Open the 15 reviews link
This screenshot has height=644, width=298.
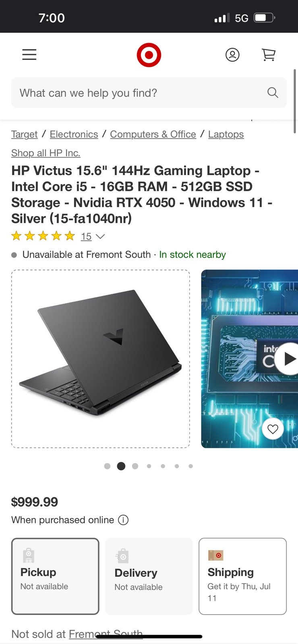pos(86,236)
